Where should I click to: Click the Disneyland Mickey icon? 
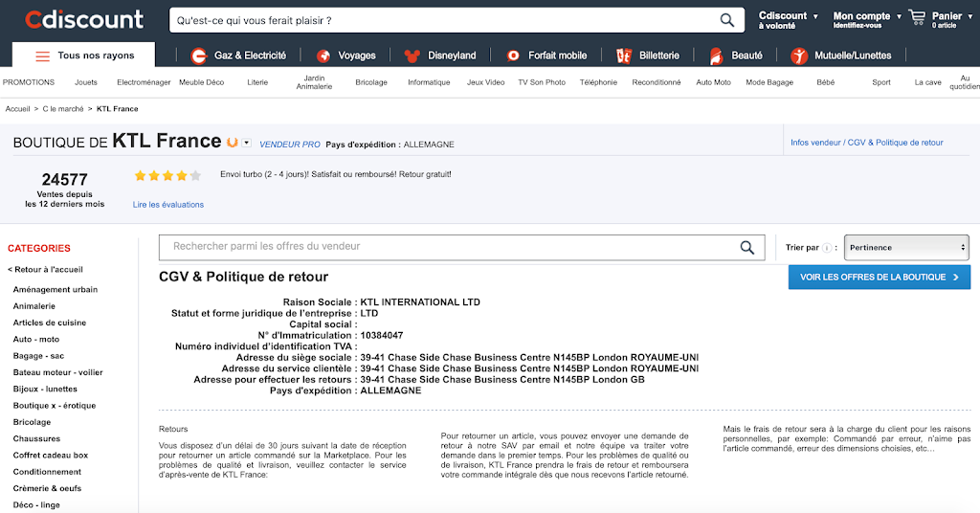click(x=412, y=56)
